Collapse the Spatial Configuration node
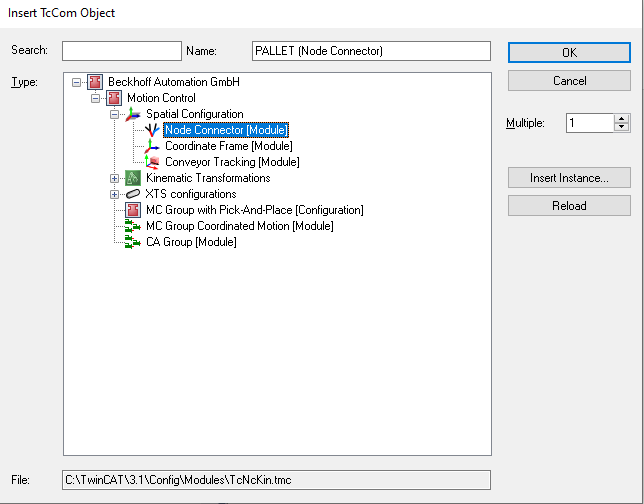The image size is (644, 504). [x=115, y=115]
